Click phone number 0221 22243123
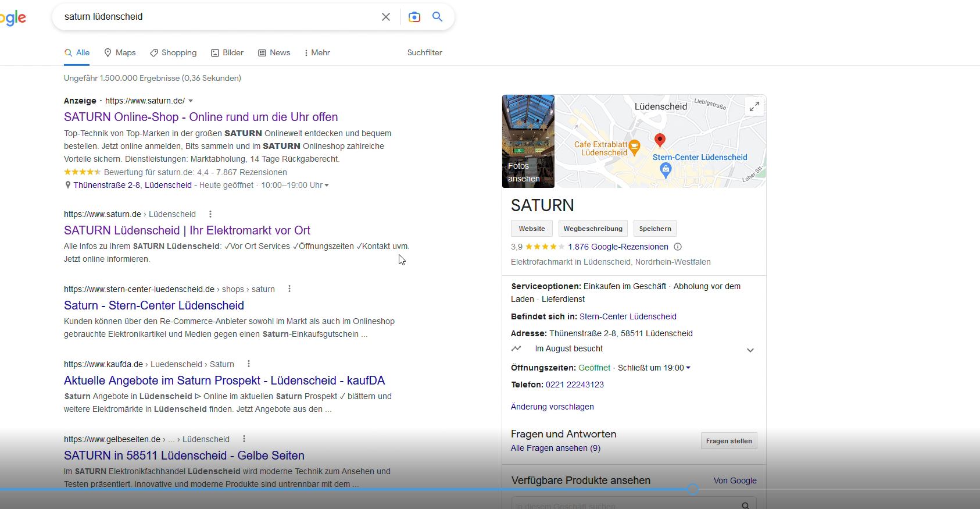The width and height of the screenshot is (980, 509). pyautogui.click(x=575, y=385)
